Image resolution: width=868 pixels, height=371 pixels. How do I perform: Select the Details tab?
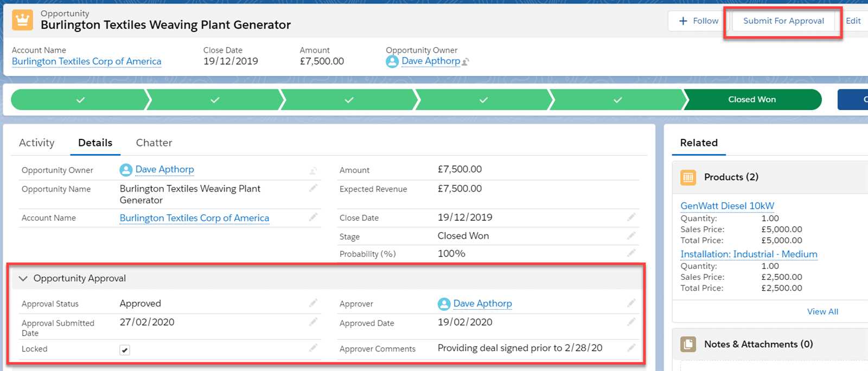(95, 143)
